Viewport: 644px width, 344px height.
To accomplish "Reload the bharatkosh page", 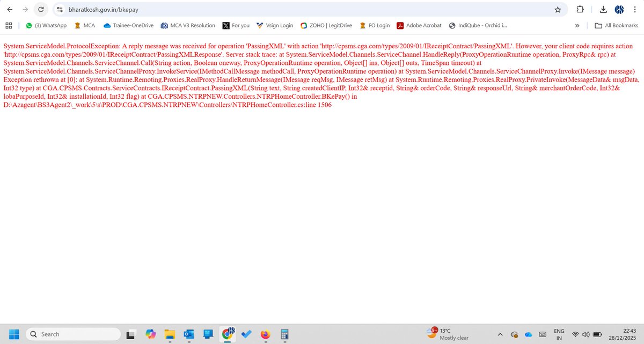I will (x=41, y=9).
